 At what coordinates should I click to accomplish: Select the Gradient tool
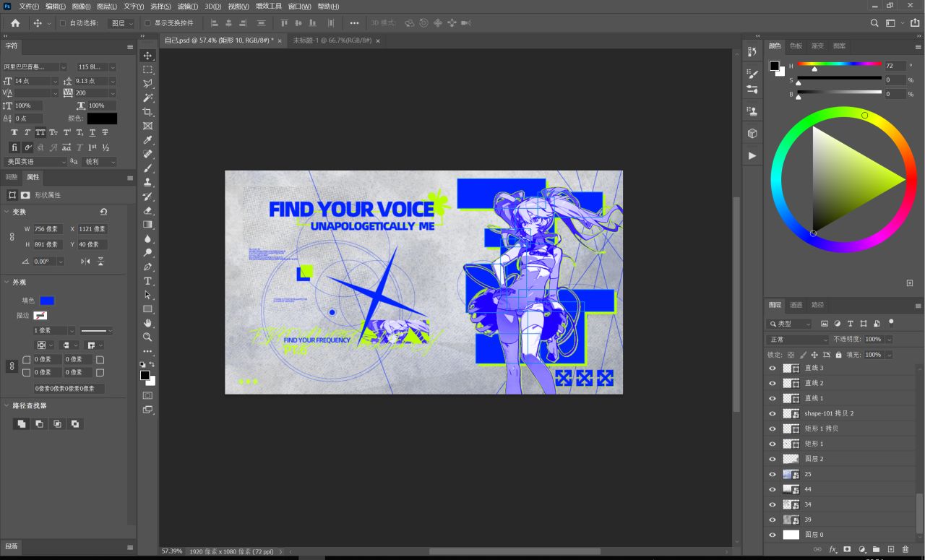[x=147, y=225]
